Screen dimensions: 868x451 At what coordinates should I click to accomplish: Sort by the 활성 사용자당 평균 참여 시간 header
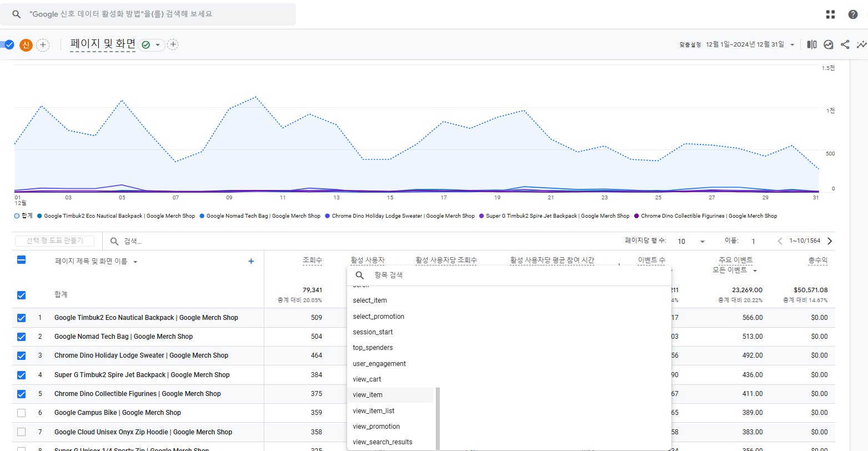click(552, 260)
